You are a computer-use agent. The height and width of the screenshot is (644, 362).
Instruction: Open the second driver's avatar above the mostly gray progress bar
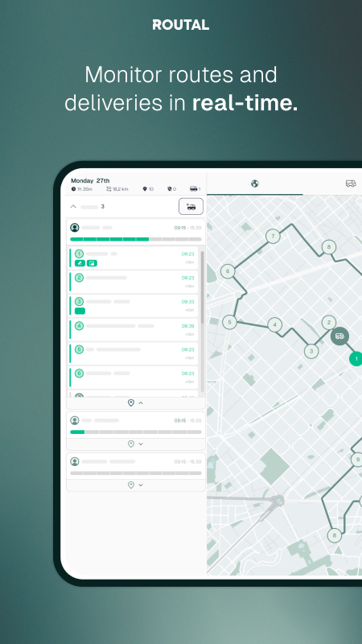coord(74,420)
